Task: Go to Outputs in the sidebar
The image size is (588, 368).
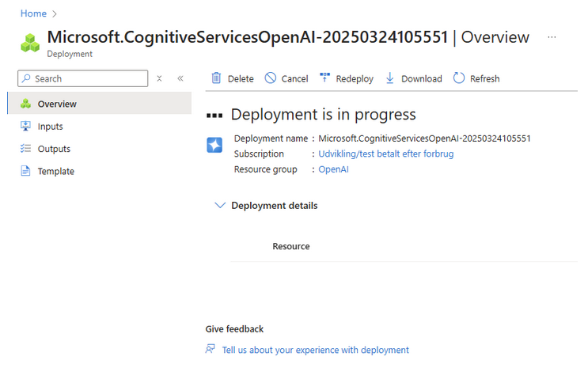Action: pos(54,149)
